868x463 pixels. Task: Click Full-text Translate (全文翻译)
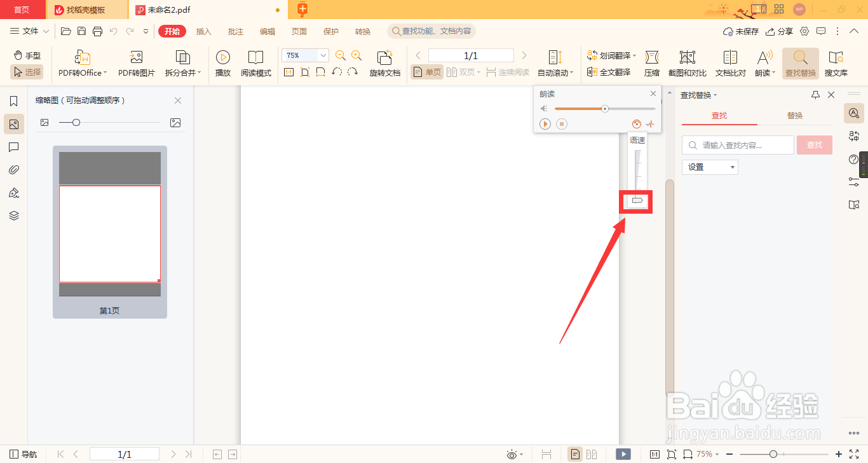609,72
